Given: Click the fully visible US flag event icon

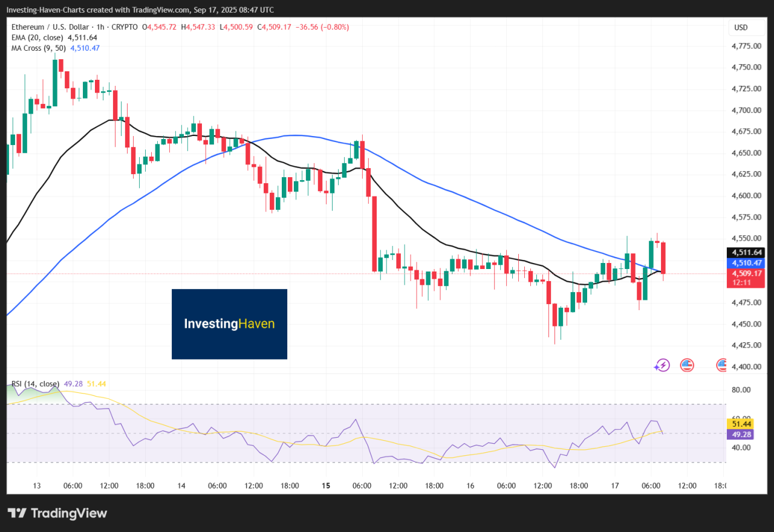Looking at the screenshot, I should [x=686, y=365].
